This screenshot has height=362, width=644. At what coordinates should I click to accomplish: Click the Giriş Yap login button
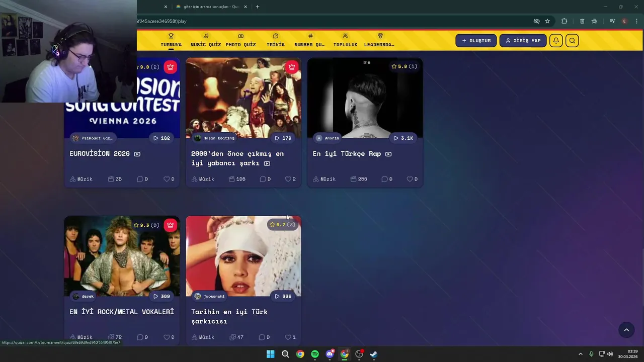(523, 41)
